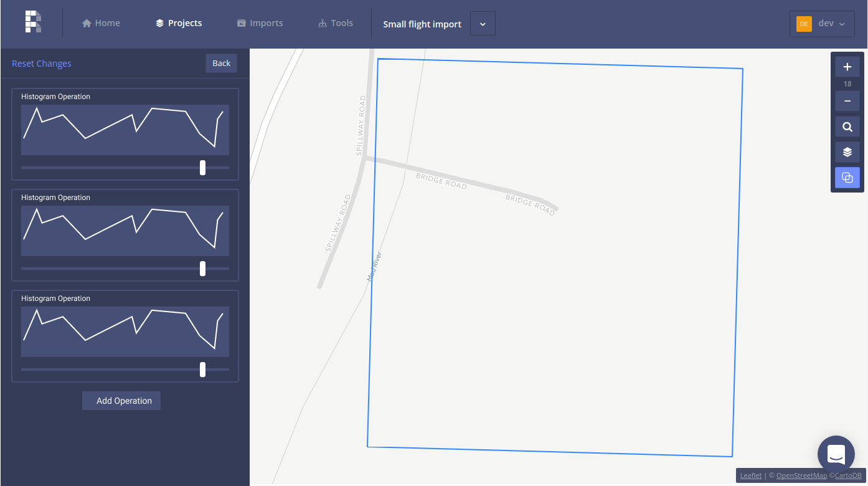The width and height of the screenshot is (868, 486).
Task: Open the map layers picker
Action: (x=847, y=152)
